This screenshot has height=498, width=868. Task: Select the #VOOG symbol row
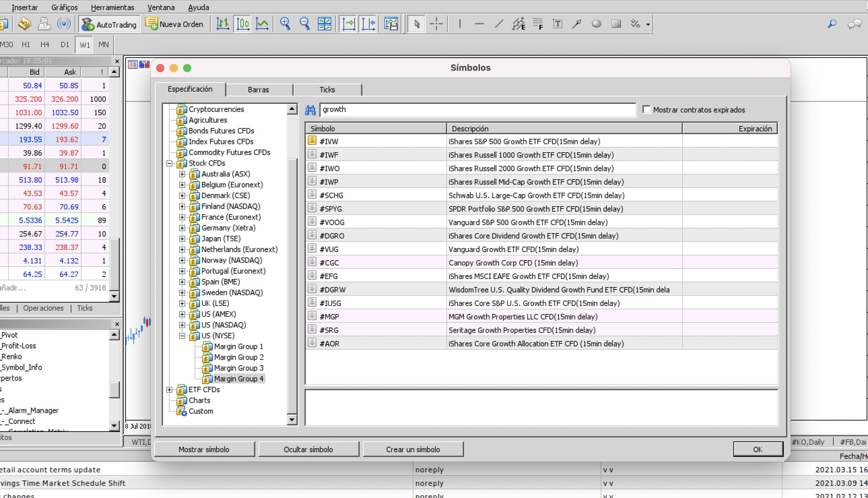(541, 222)
